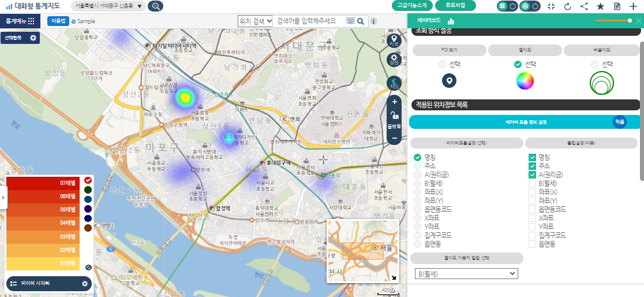Click the document report icon
The width and height of the screenshot is (644, 297).
(x=617, y=6)
